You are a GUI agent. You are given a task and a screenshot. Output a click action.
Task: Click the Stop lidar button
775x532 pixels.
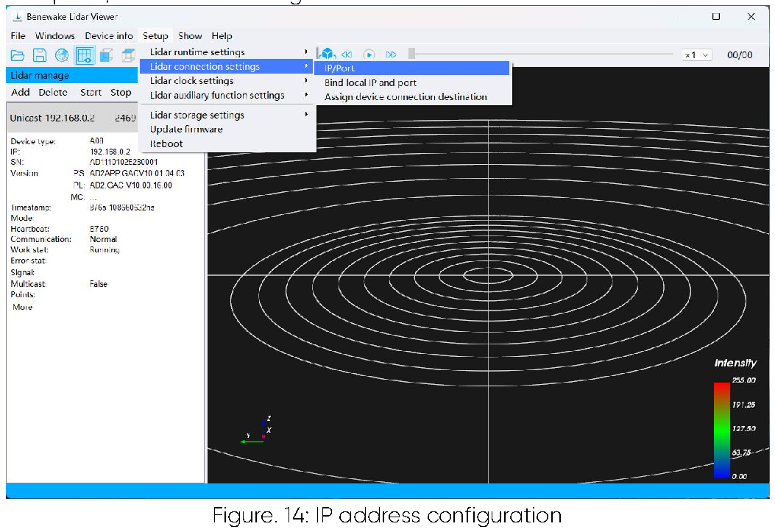(121, 93)
